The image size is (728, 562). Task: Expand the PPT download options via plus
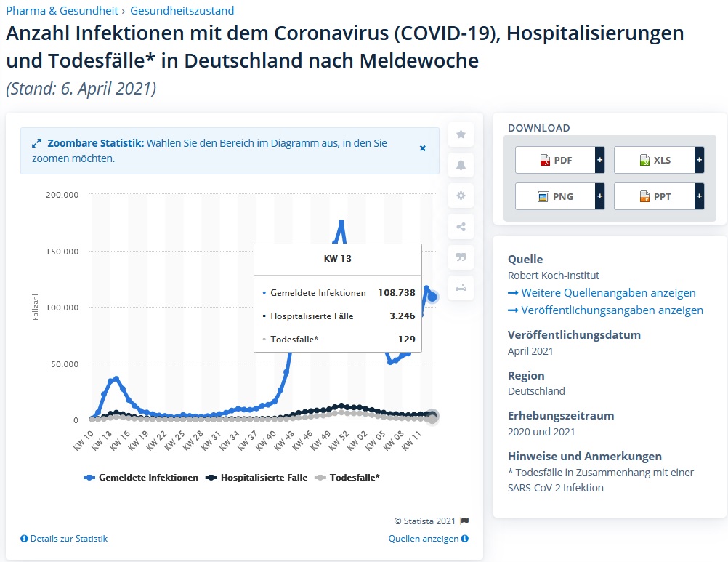pos(698,196)
